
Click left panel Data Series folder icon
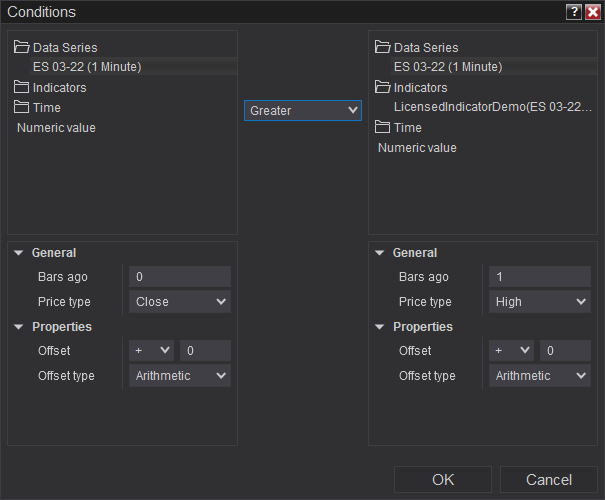coord(22,47)
